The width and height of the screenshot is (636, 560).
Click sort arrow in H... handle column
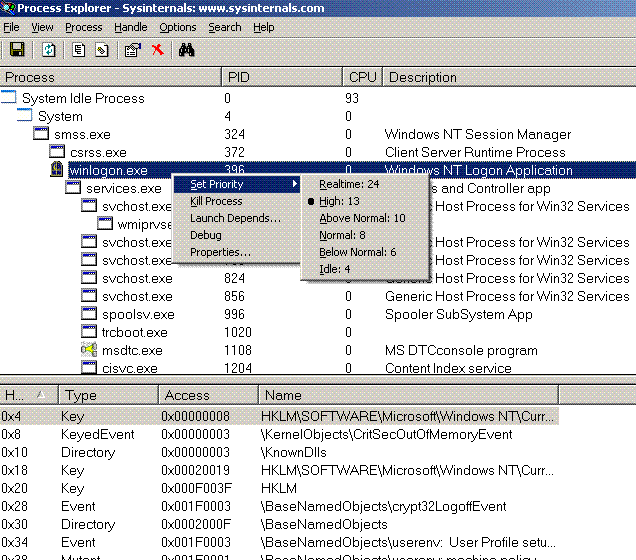(x=41, y=394)
